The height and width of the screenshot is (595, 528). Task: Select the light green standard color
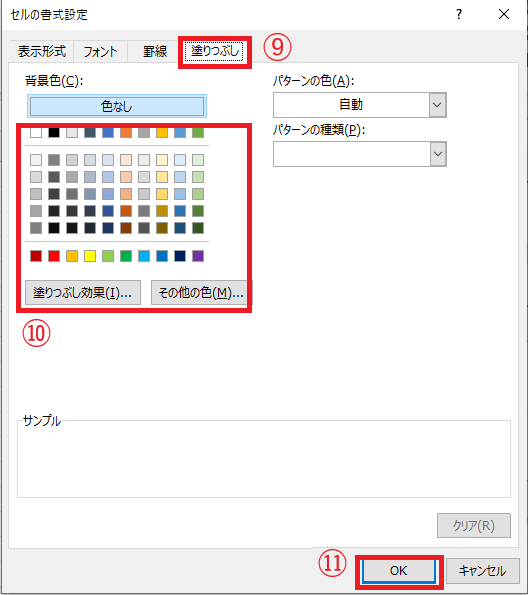coord(108,256)
